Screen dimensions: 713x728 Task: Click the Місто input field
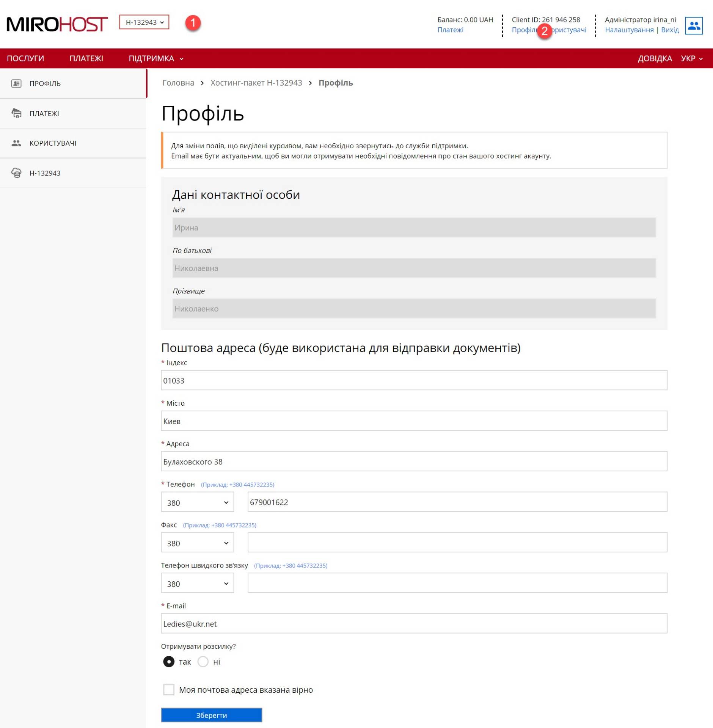point(414,421)
